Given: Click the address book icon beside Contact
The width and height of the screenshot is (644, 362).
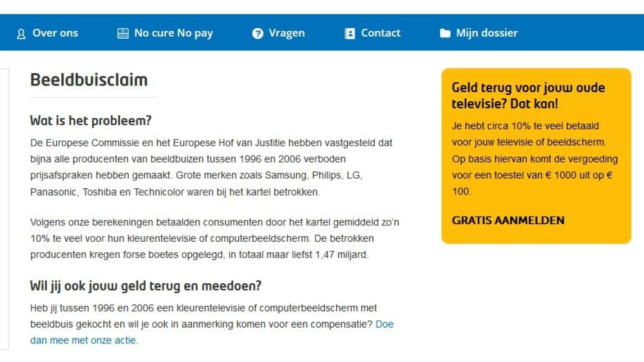Looking at the screenshot, I should pyautogui.click(x=350, y=33).
